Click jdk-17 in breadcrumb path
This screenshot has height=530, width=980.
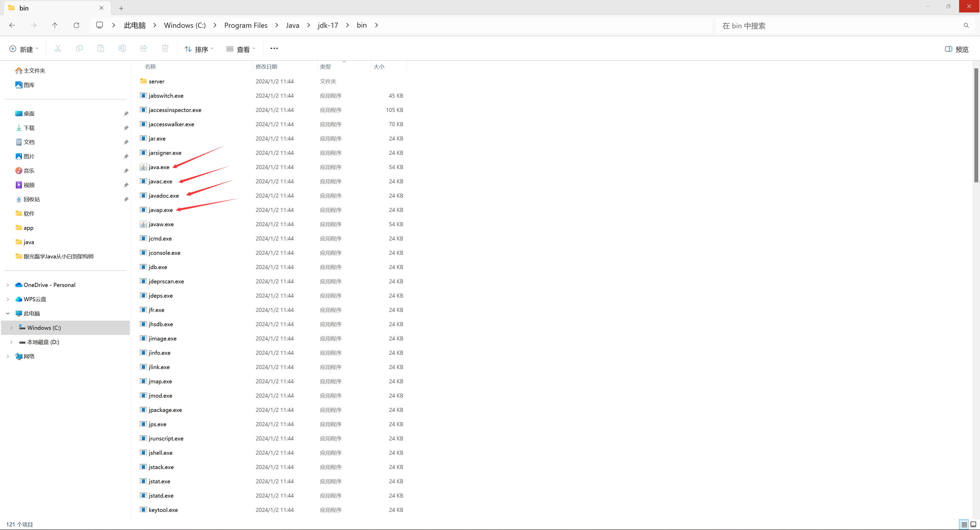coord(328,25)
